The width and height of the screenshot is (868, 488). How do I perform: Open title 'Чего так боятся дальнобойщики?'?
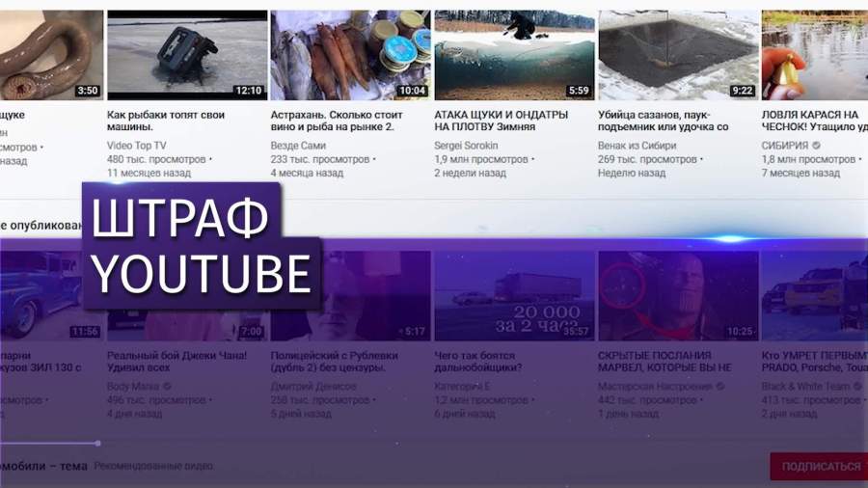(x=478, y=362)
